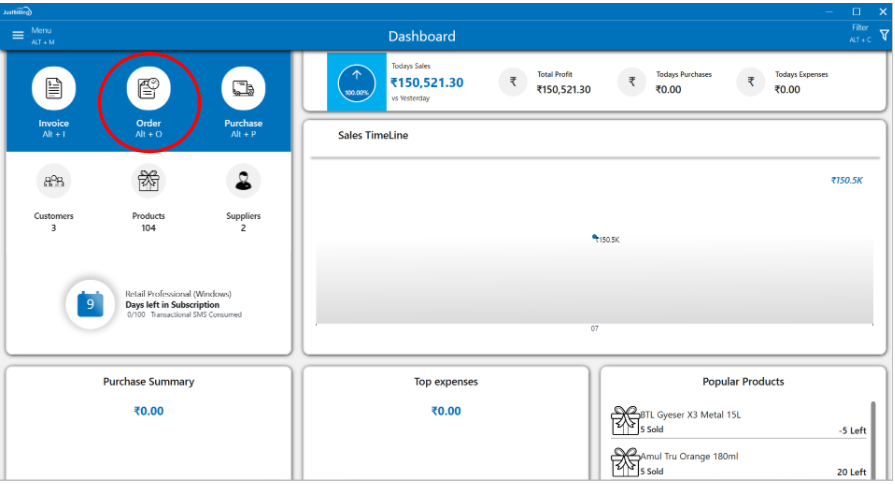Click the Order icon circled in red

point(148,89)
